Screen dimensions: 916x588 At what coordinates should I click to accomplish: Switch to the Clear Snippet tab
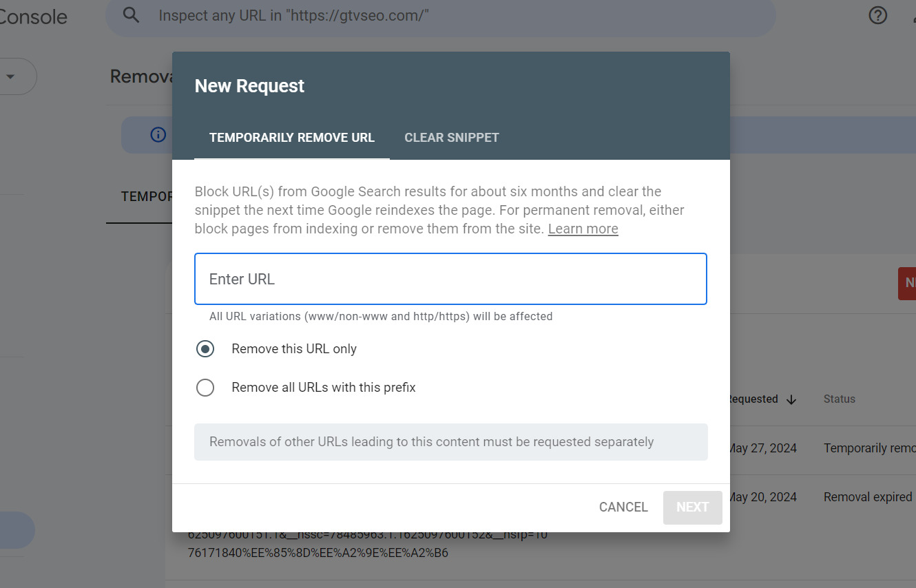(452, 138)
